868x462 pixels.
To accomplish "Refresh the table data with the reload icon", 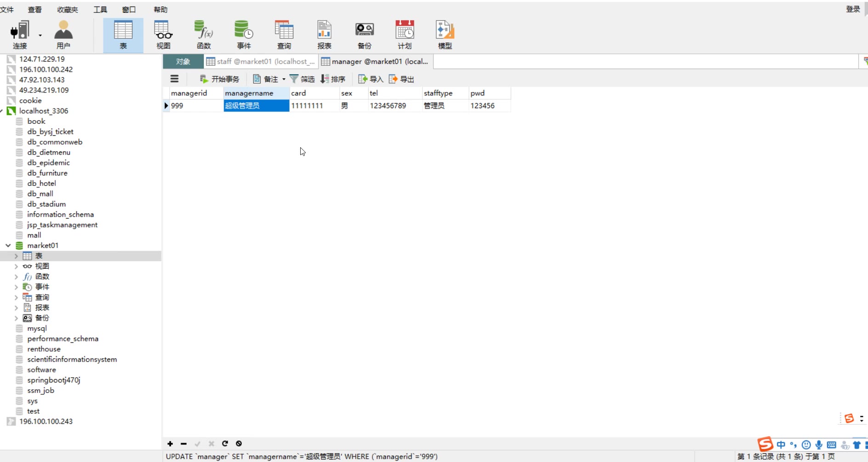I will pyautogui.click(x=225, y=444).
